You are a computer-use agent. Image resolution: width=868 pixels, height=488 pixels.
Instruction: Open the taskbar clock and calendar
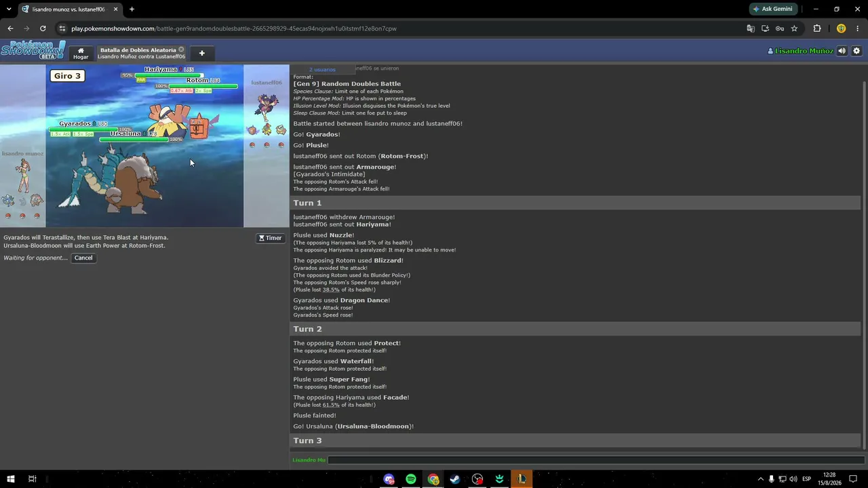[829, 479]
